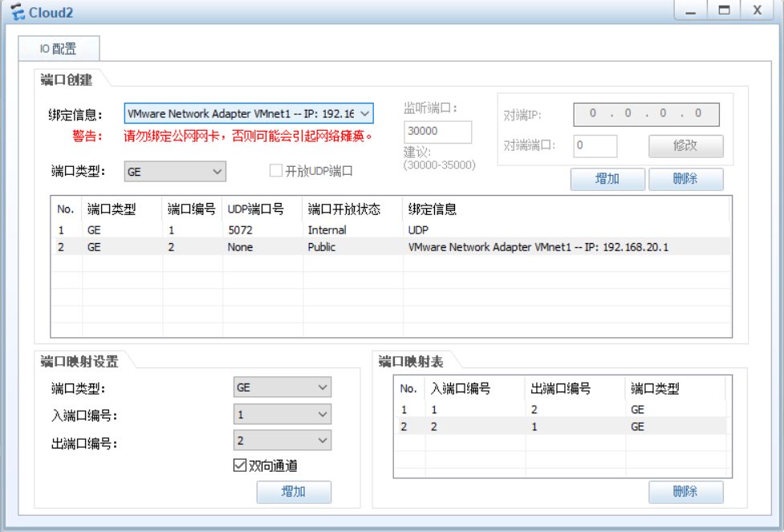Open the 出端口编号 dropdown
This screenshot has height=532, width=784.
pyautogui.click(x=282, y=441)
